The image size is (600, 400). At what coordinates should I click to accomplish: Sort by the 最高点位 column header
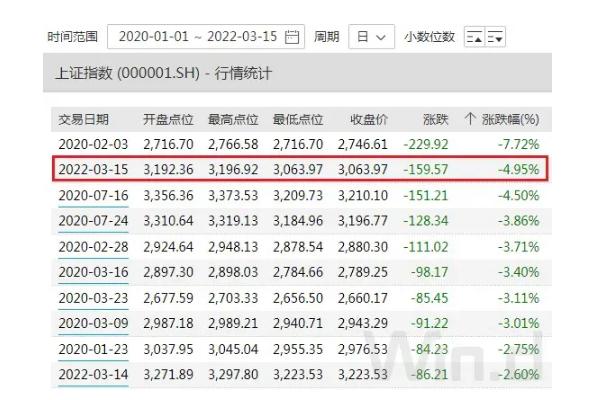pos(233,119)
